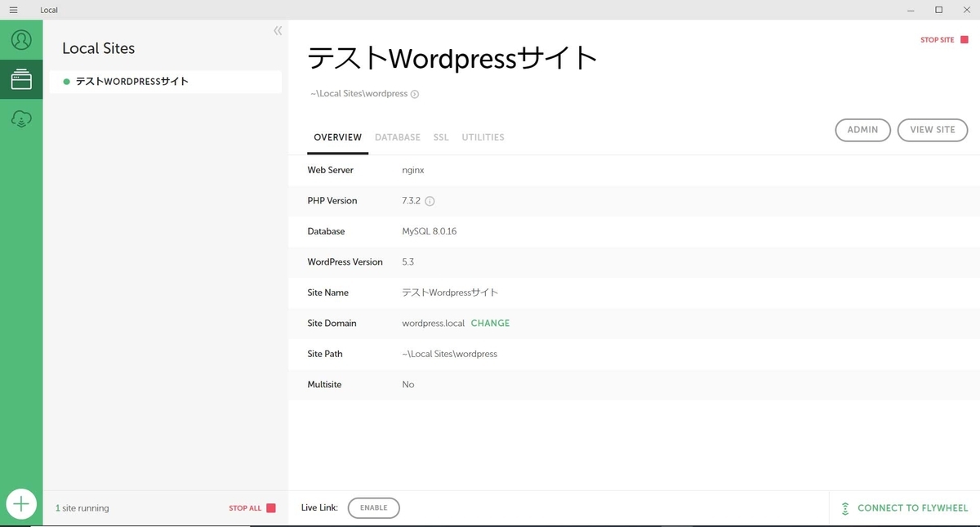The width and height of the screenshot is (980, 527).
Task: Enable the Live Link
Action: (373, 508)
